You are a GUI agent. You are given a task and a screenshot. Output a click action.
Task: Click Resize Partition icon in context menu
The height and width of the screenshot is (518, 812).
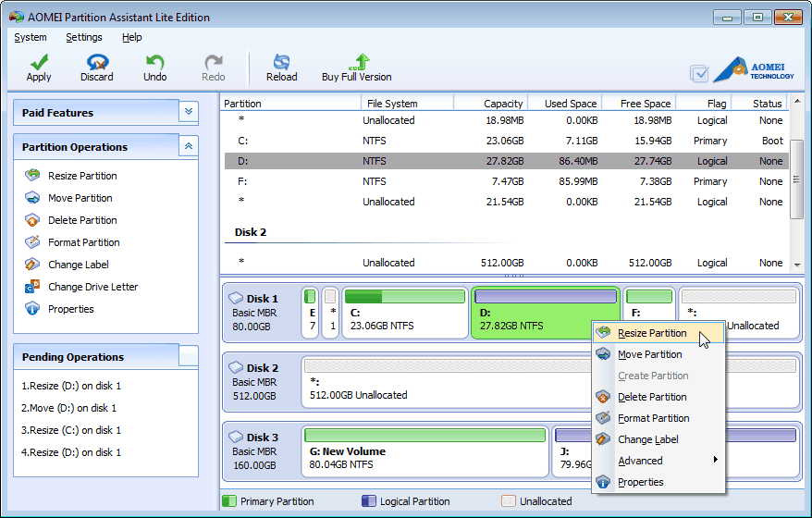coord(603,333)
